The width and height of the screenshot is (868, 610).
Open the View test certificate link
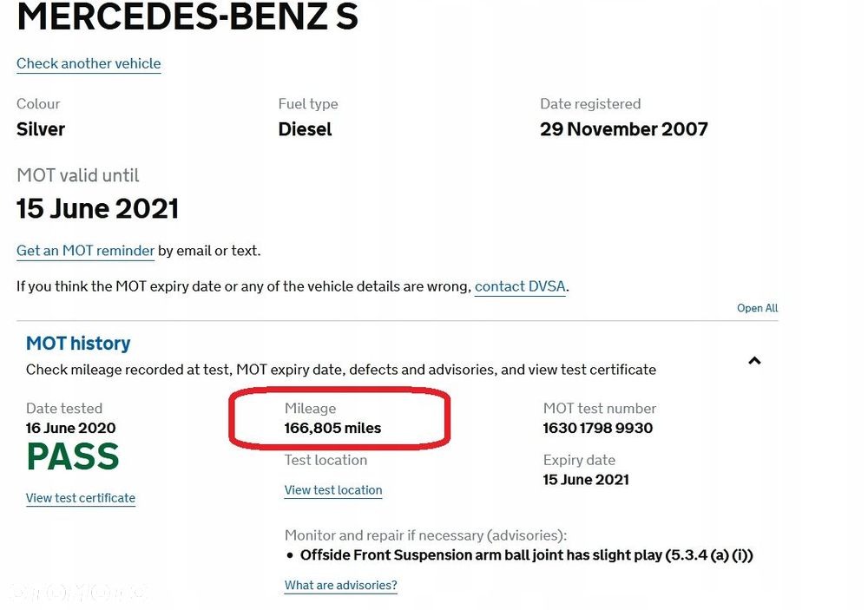click(x=81, y=498)
